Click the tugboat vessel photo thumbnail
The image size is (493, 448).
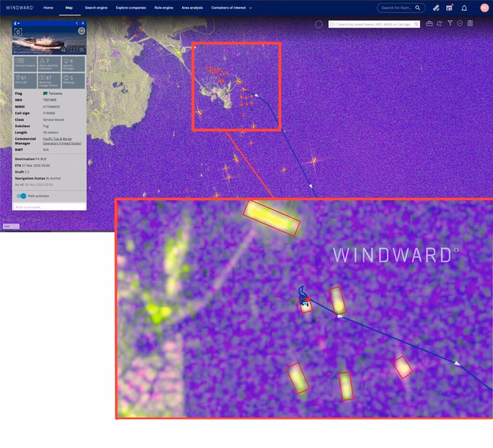point(49,41)
